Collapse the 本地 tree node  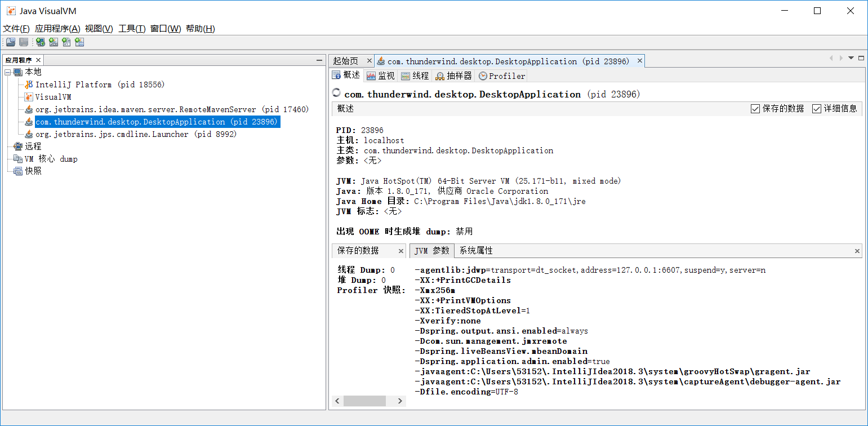(8, 72)
